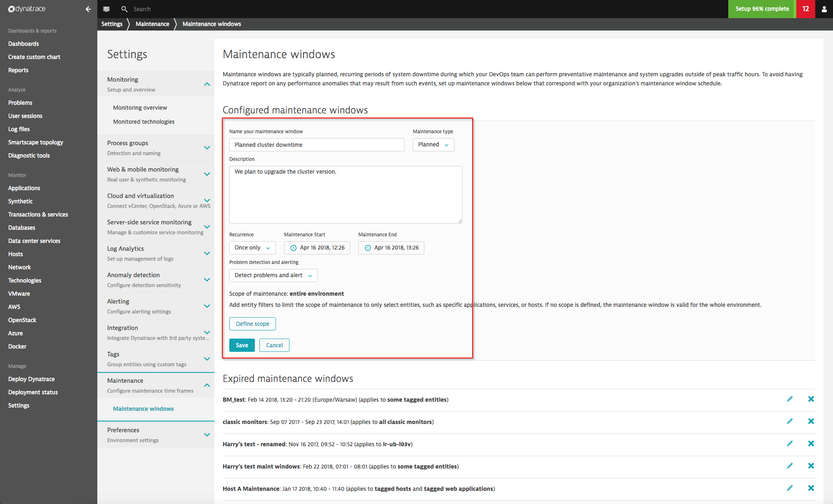Viewport: 833px width, 504px height.
Task: Click the Maintenance Start date field
Action: click(317, 248)
